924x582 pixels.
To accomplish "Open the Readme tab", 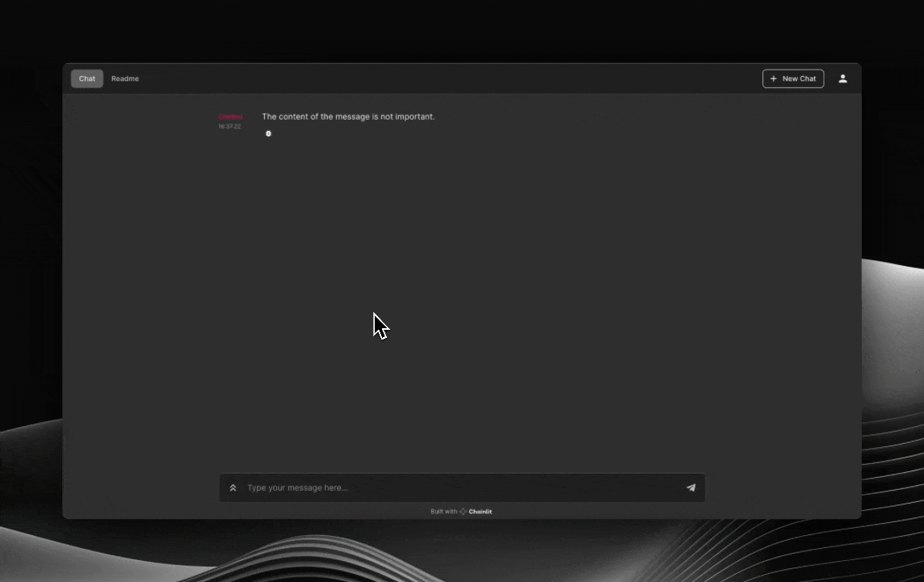I will pyautogui.click(x=125, y=78).
